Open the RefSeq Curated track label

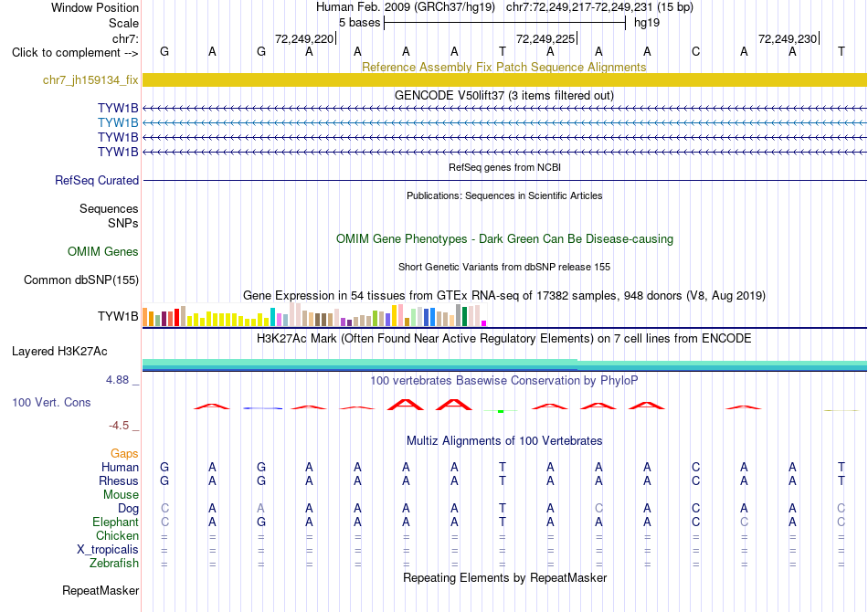(x=97, y=180)
